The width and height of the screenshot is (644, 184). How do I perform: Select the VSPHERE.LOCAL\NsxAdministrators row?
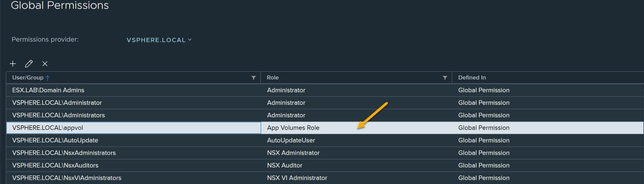point(325,153)
